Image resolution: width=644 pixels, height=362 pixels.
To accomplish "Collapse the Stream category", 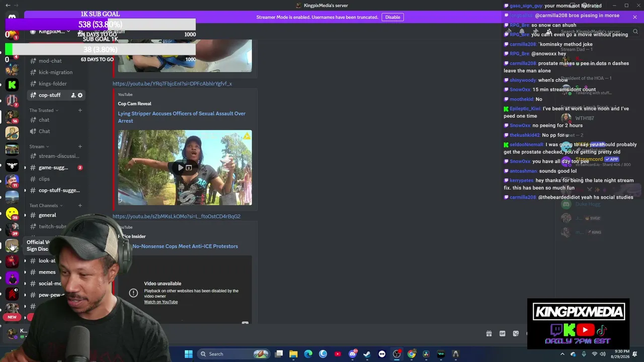I will coord(39,146).
